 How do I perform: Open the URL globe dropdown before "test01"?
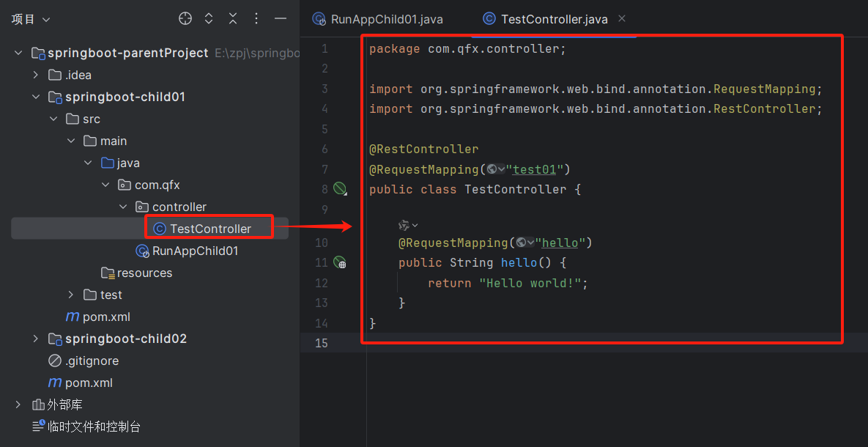coord(495,169)
